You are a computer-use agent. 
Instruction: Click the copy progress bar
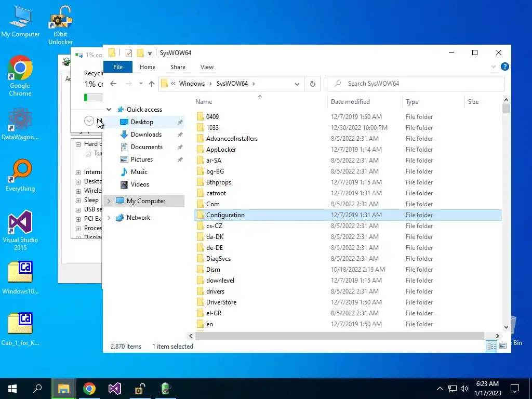point(93,98)
